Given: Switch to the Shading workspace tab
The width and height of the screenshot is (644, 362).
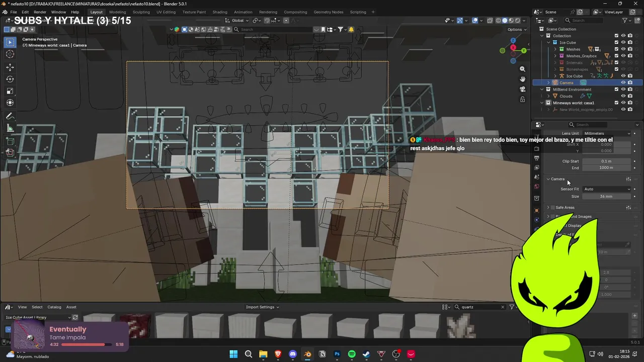Looking at the screenshot, I should click(220, 12).
